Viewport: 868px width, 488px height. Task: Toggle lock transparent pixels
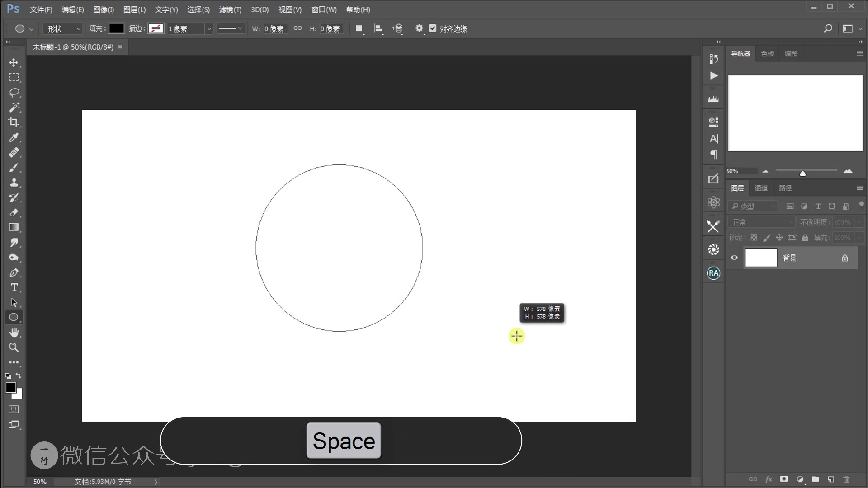coord(754,238)
